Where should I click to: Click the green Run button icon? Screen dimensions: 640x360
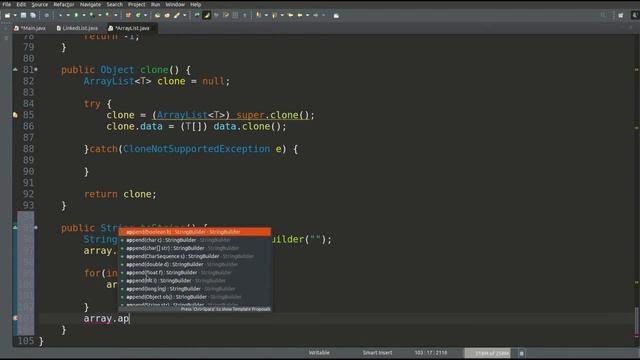(x=76, y=16)
